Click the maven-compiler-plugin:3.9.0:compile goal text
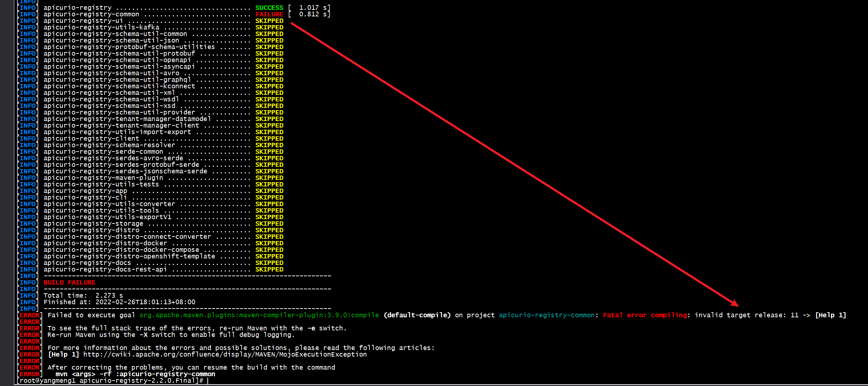868x386 pixels. [x=259, y=315]
